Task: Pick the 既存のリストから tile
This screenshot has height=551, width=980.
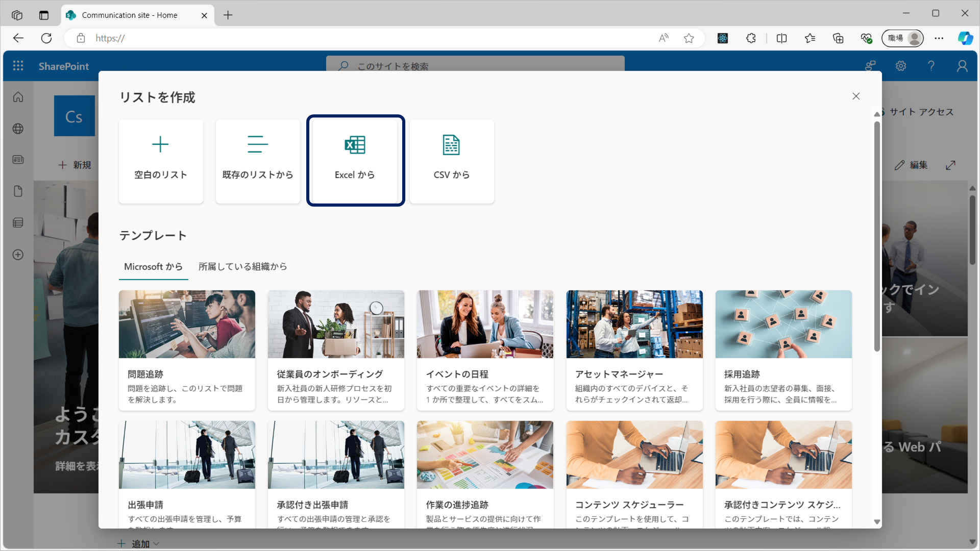Action: pyautogui.click(x=258, y=161)
